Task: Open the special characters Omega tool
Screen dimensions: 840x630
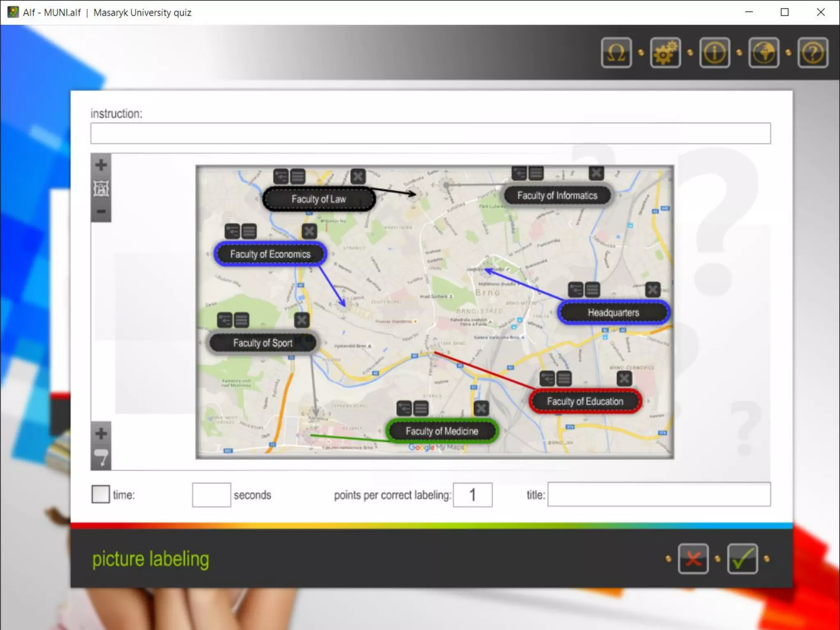Action: click(x=616, y=53)
